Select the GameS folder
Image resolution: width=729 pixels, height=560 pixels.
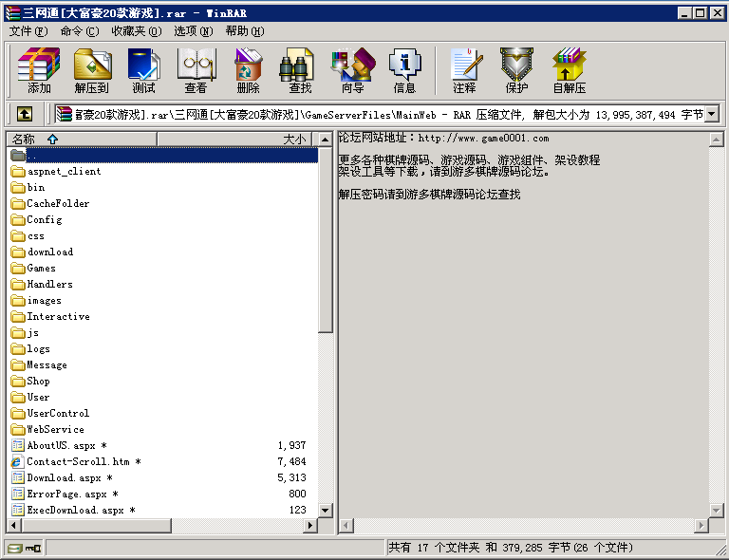(41, 268)
